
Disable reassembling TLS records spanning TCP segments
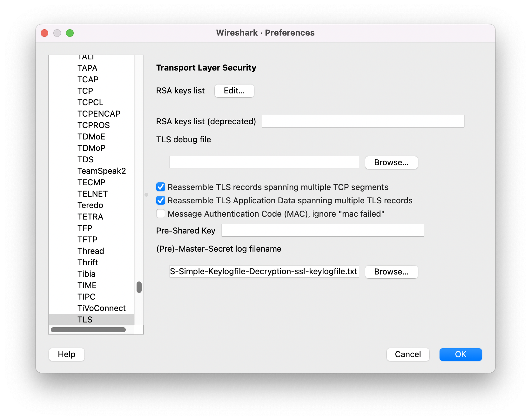pyautogui.click(x=161, y=187)
